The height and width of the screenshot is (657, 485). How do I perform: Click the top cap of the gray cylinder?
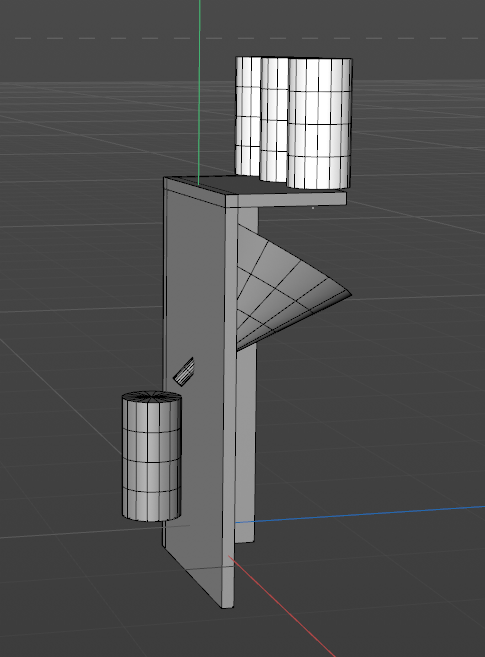[x=152, y=397]
